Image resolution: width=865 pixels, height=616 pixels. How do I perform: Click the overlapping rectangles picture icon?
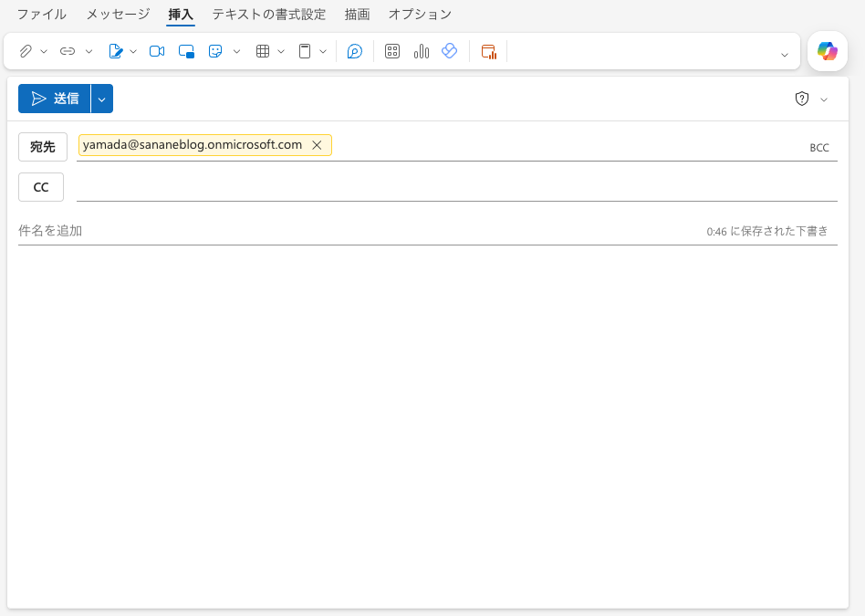click(x=186, y=51)
